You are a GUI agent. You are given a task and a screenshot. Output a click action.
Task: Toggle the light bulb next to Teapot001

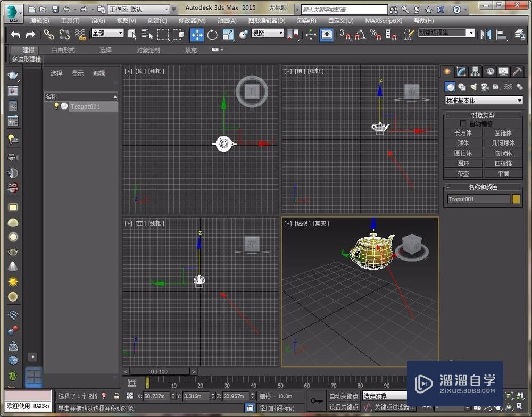(56, 106)
